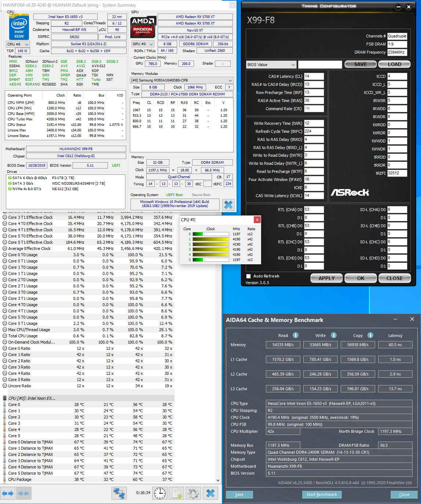Click the green check icon next to SATA 6 Gb/s
Image resolution: width=421 pixels, height=504 pixels.
[10, 178]
